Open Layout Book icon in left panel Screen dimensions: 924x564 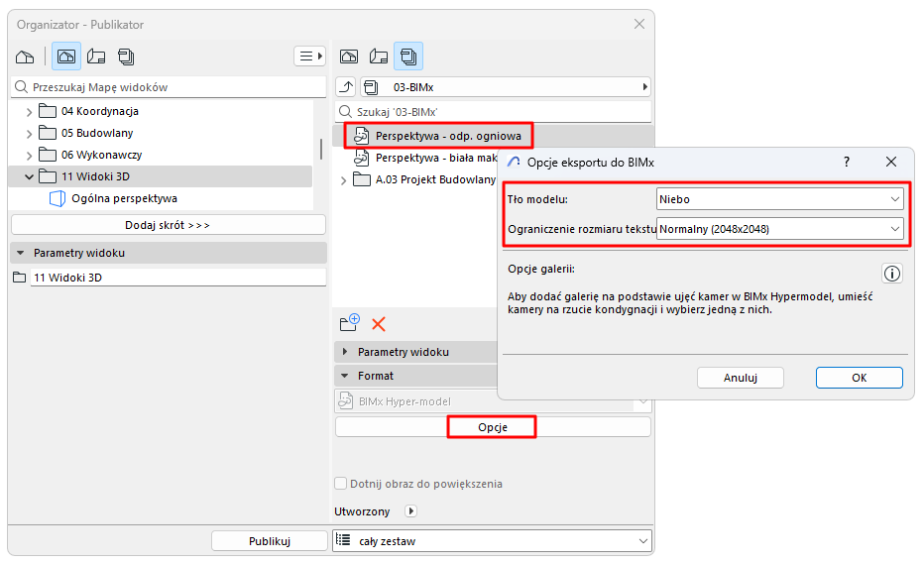(x=96, y=56)
